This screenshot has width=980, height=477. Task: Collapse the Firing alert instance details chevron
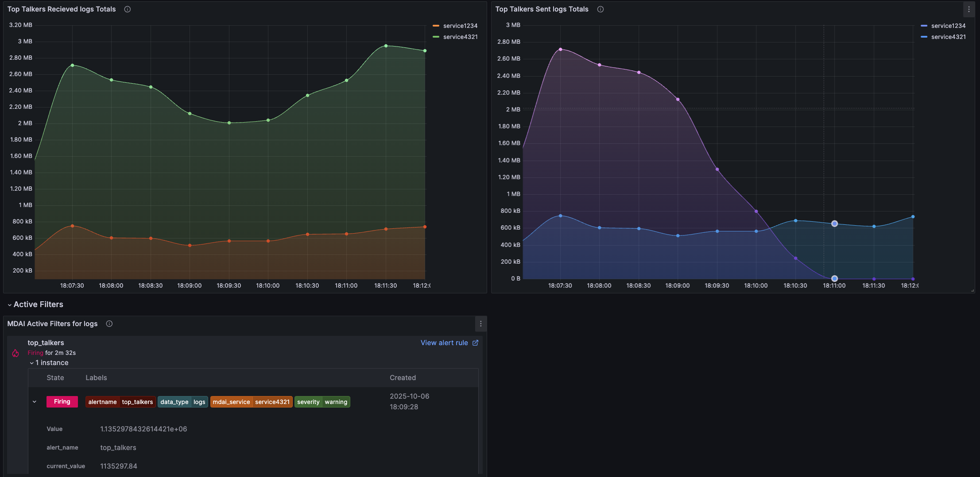click(35, 402)
